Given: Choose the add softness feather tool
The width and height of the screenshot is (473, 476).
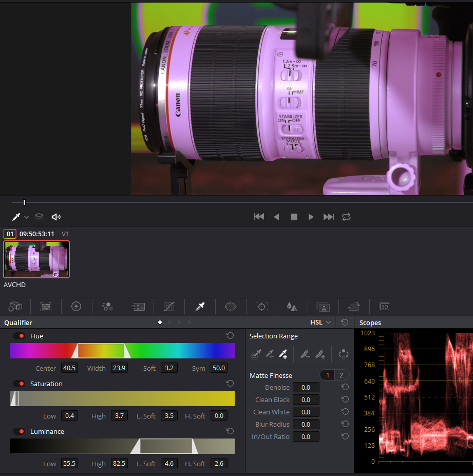Looking at the screenshot, I should pos(320,354).
